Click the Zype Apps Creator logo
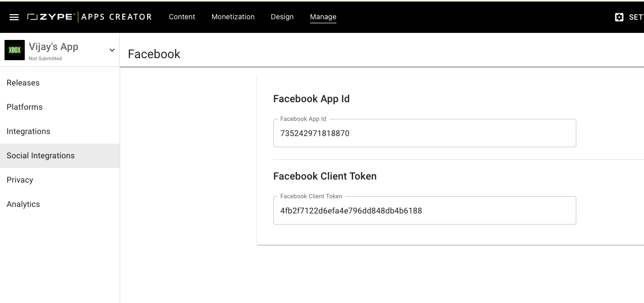Image resolution: width=644 pixels, height=303 pixels. pos(89,17)
